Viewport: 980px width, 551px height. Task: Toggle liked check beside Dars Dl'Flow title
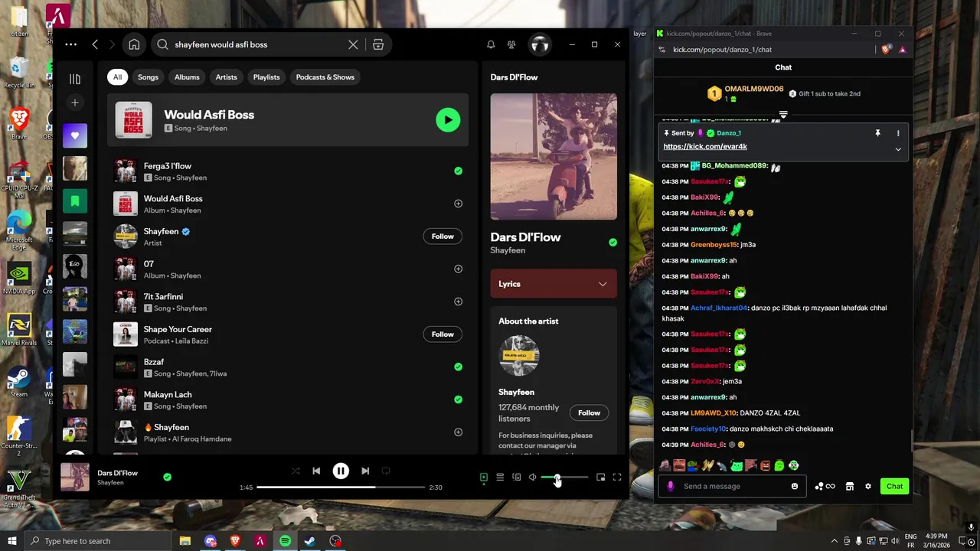tap(612, 243)
